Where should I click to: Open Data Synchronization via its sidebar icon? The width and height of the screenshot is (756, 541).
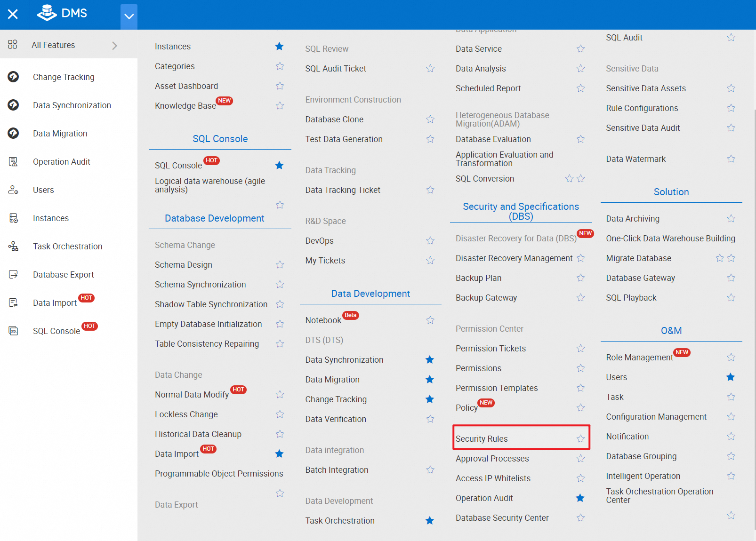click(x=14, y=105)
